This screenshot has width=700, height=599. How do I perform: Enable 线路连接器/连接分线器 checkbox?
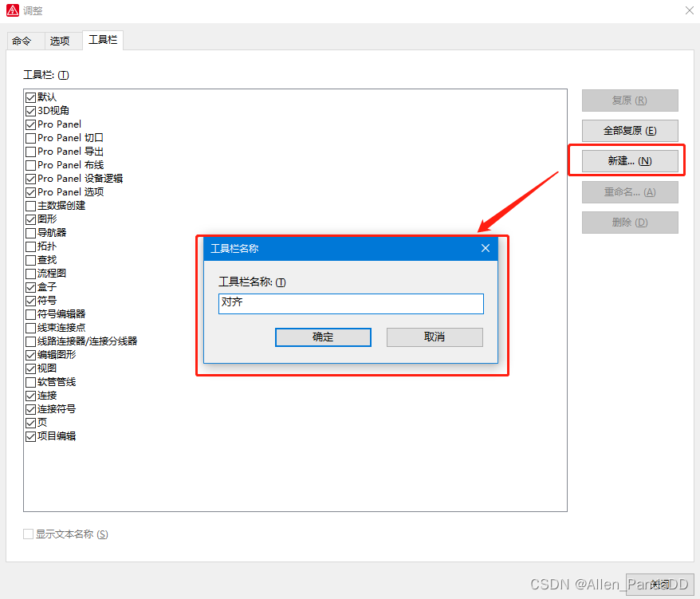tap(31, 341)
